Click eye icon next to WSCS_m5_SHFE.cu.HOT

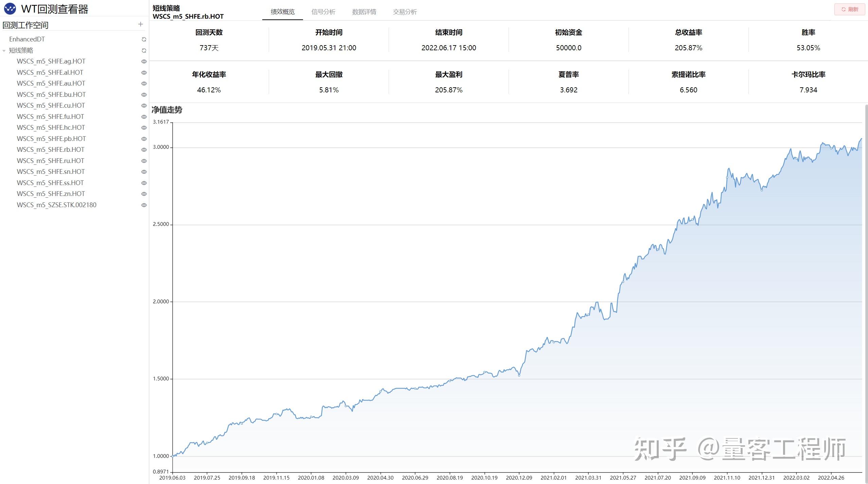(144, 106)
